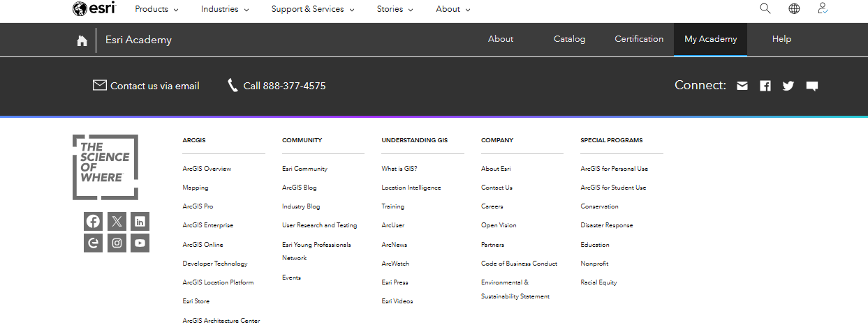
Task: Open What is GIS? link
Action: pyautogui.click(x=399, y=169)
